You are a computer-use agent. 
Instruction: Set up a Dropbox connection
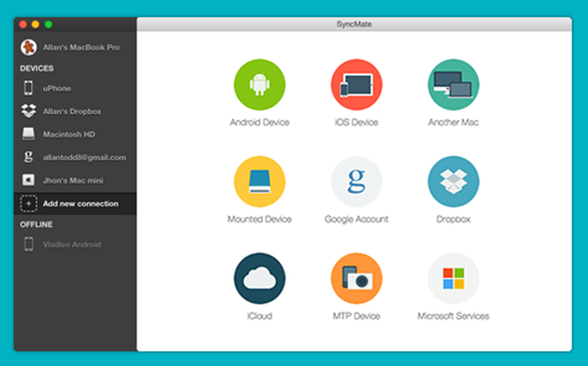coord(453,181)
